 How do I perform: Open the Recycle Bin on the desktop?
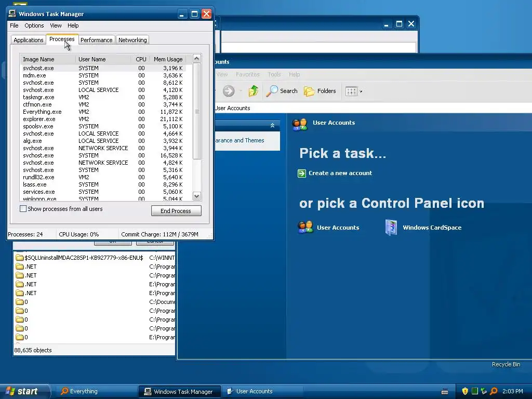click(506, 364)
